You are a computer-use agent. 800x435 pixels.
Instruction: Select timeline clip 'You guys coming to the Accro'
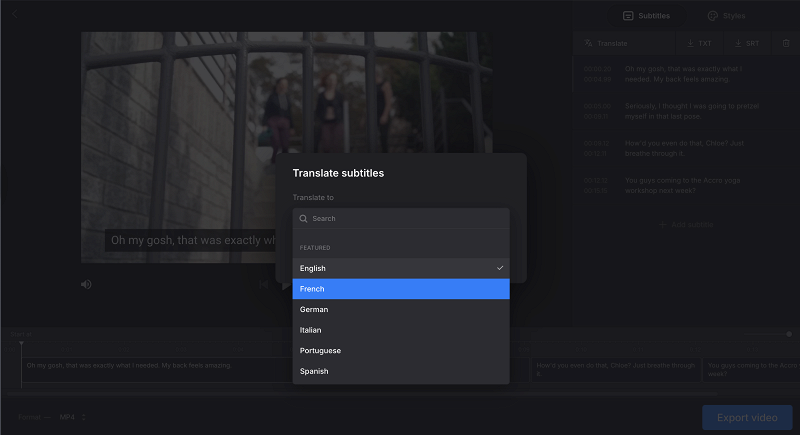click(752, 370)
